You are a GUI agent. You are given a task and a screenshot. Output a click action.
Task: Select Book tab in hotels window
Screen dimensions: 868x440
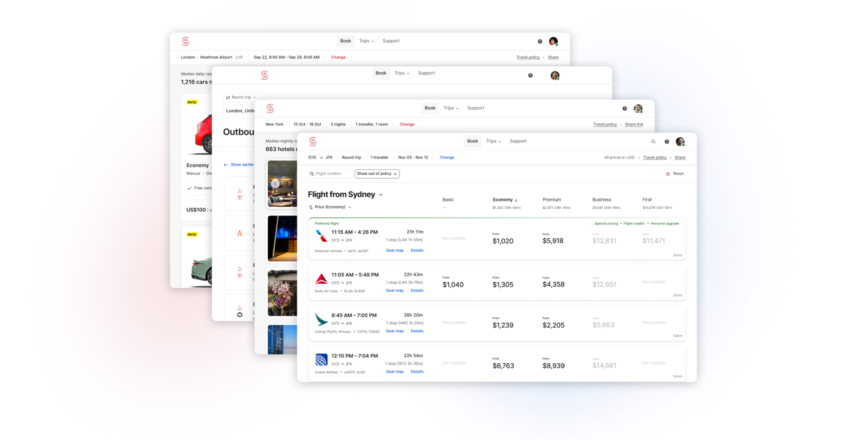pyautogui.click(x=430, y=108)
